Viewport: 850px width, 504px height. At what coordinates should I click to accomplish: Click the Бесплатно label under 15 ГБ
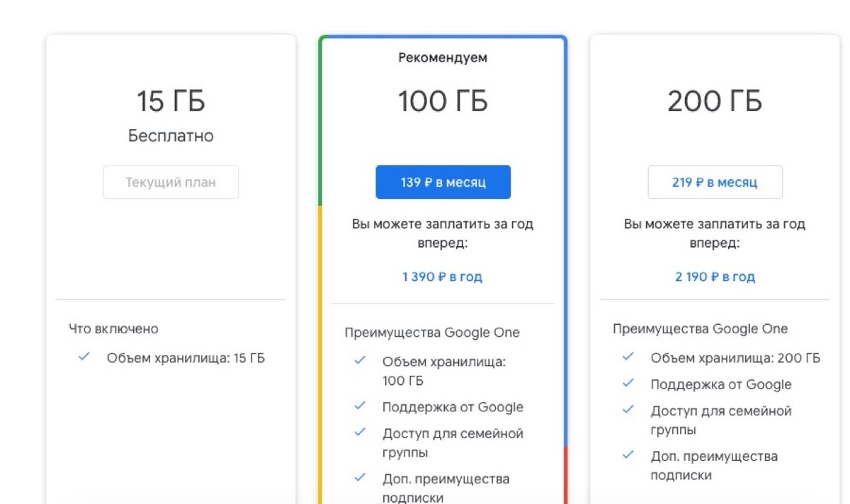coord(171,136)
